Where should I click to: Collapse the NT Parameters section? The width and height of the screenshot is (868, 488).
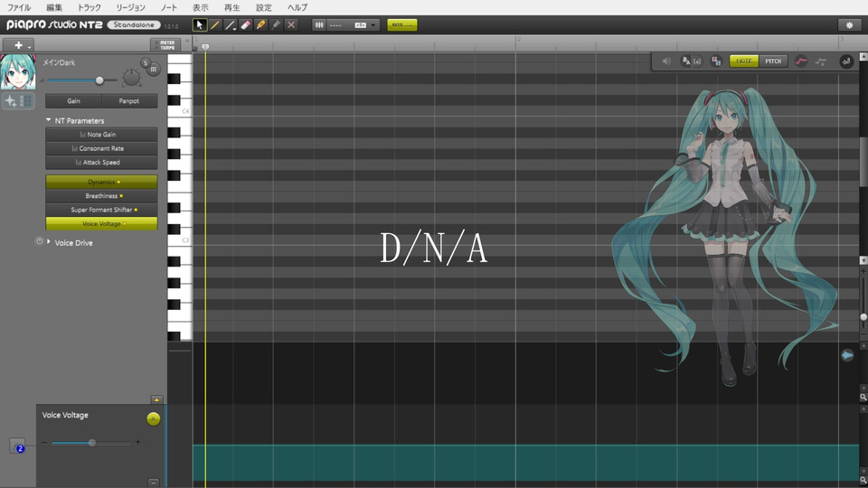pyautogui.click(x=48, y=120)
